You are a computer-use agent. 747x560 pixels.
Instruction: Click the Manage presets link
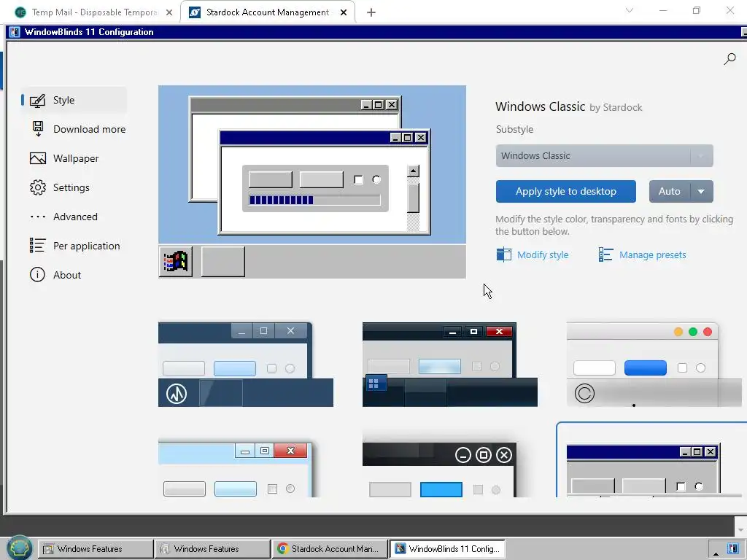[x=653, y=254]
